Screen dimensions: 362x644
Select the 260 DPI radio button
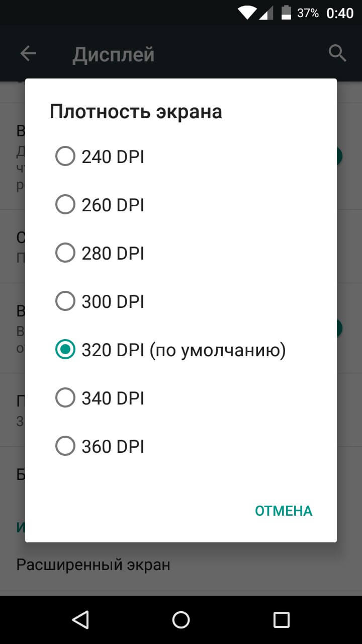[65, 205]
